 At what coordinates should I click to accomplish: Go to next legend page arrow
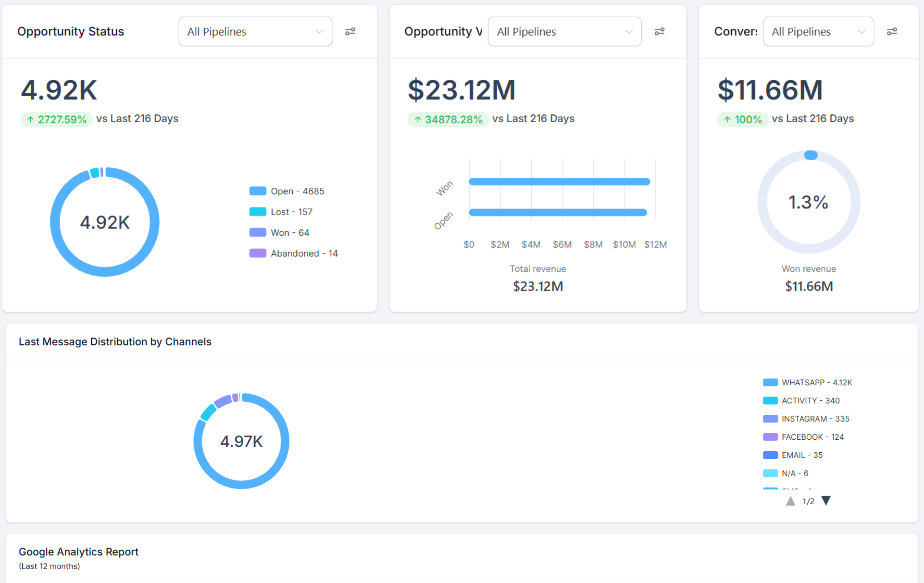coord(826,500)
